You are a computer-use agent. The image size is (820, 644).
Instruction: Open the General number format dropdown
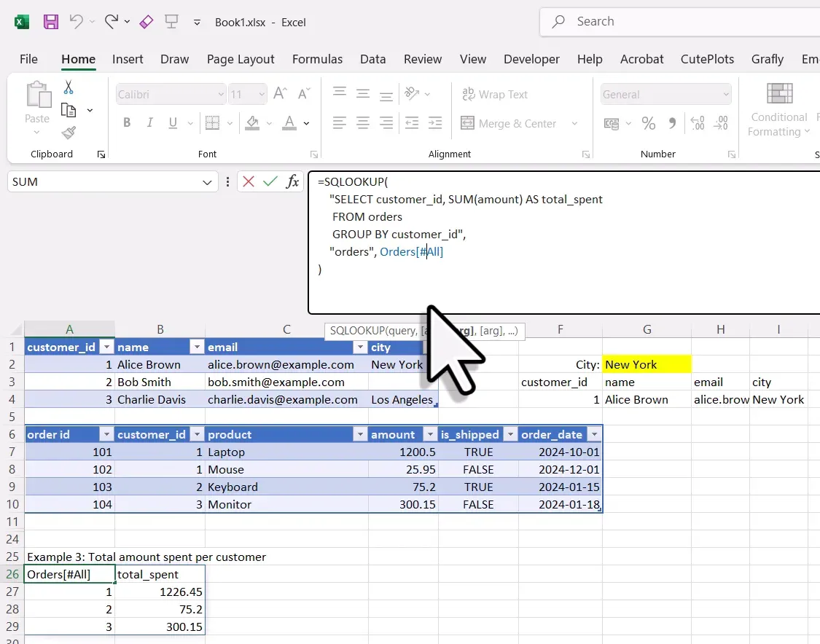(x=725, y=94)
